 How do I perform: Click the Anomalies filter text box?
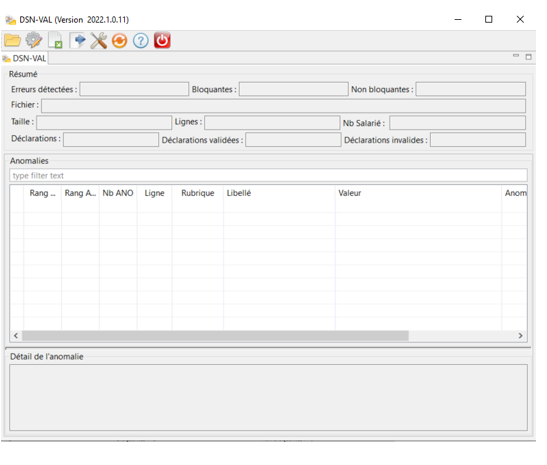[268, 175]
